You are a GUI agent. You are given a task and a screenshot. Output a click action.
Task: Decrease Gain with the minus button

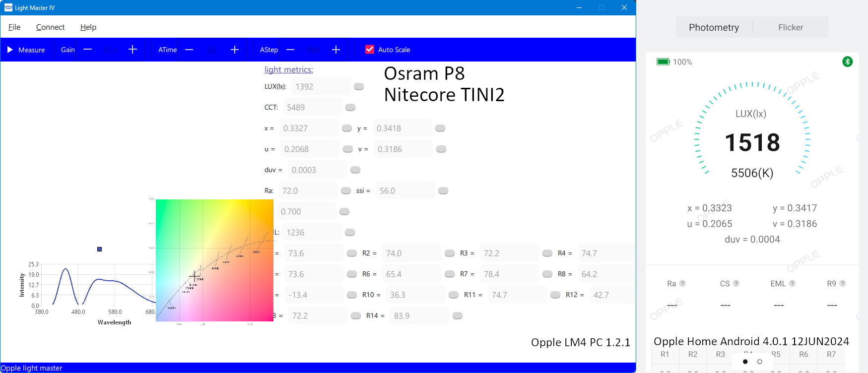(x=88, y=50)
